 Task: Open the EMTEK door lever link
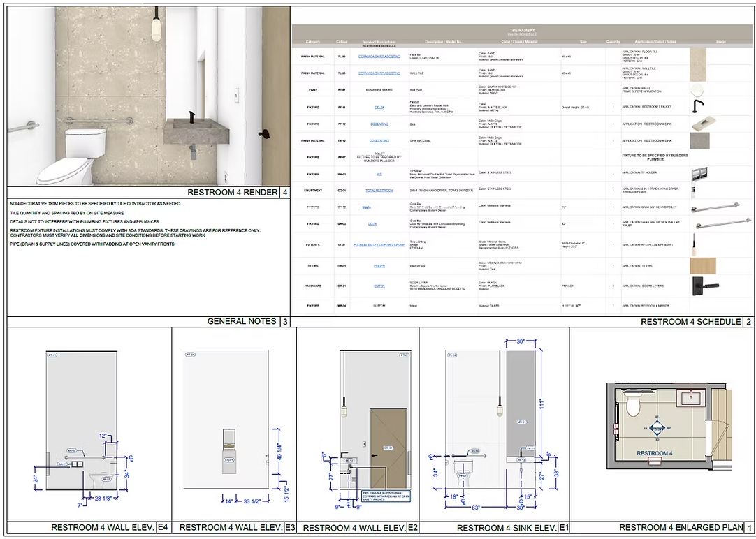pos(379,286)
